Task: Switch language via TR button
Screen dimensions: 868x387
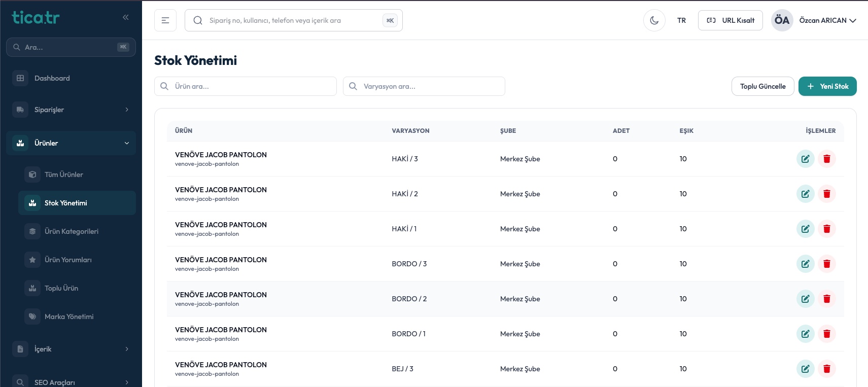Action: click(x=681, y=20)
